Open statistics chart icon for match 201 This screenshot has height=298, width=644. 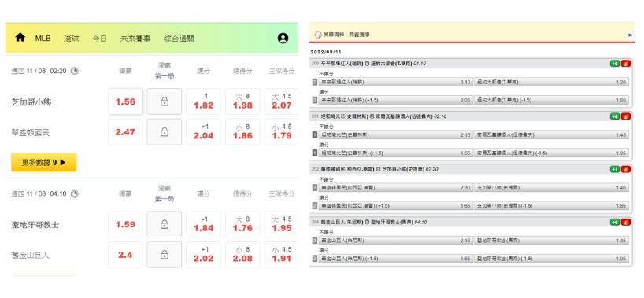[x=626, y=116]
